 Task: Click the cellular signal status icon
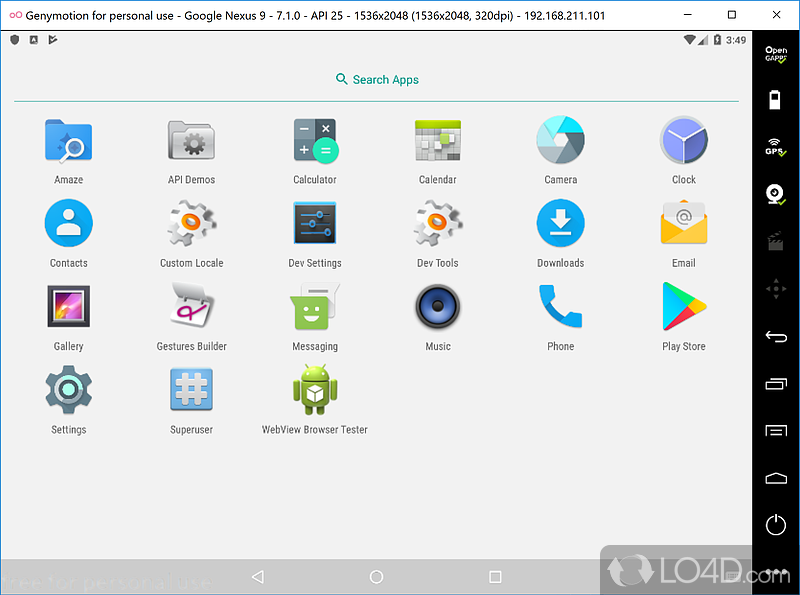[703, 40]
